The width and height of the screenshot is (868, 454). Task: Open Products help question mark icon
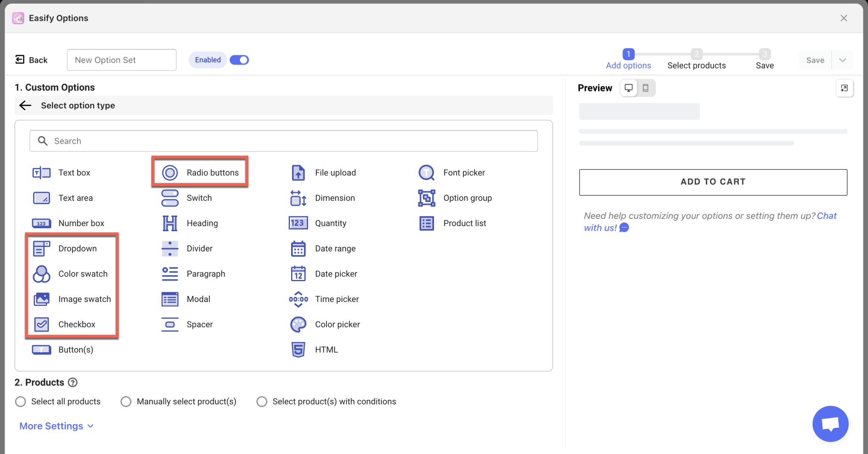pyautogui.click(x=73, y=382)
